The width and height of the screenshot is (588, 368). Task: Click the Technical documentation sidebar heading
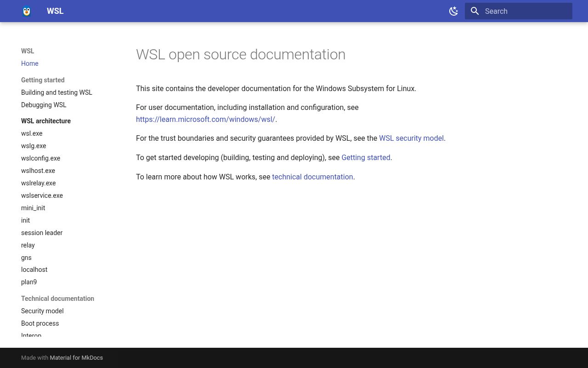(x=57, y=299)
